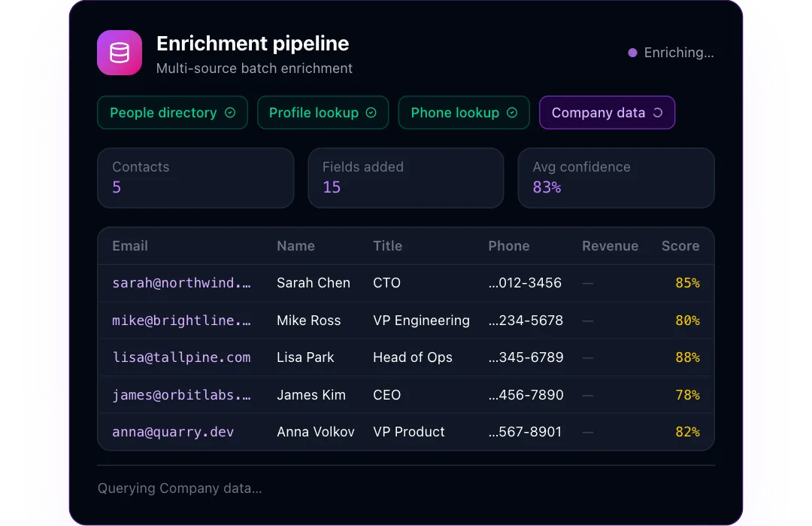Image resolution: width=812 pixels, height=526 pixels.
Task: Click the mike@brightline email address
Action: [181, 321]
